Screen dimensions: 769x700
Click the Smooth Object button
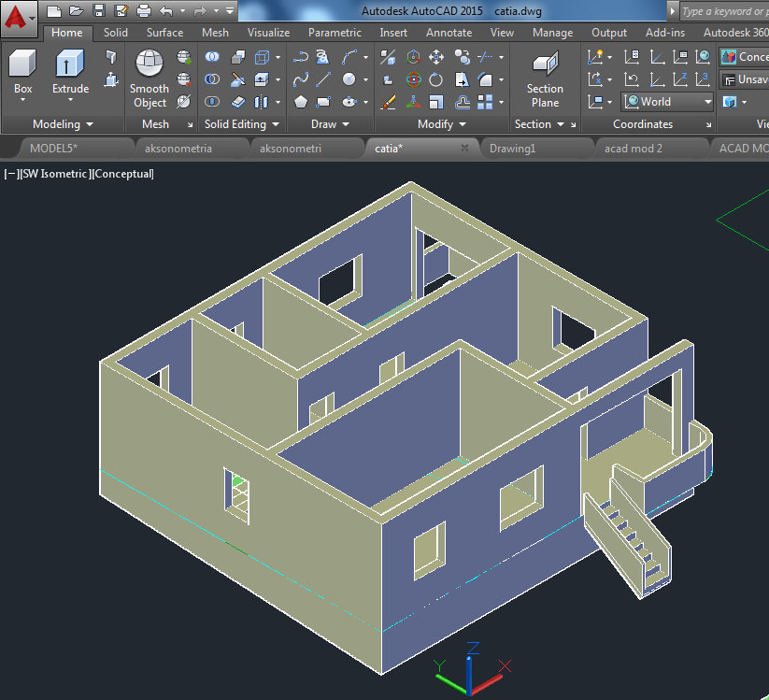click(x=150, y=79)
